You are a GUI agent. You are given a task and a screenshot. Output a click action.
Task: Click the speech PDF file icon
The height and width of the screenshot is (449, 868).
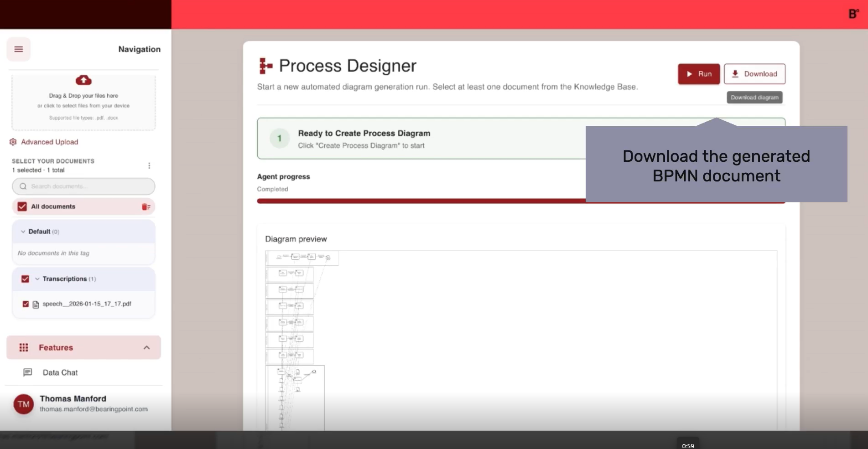tap(36, 304)
